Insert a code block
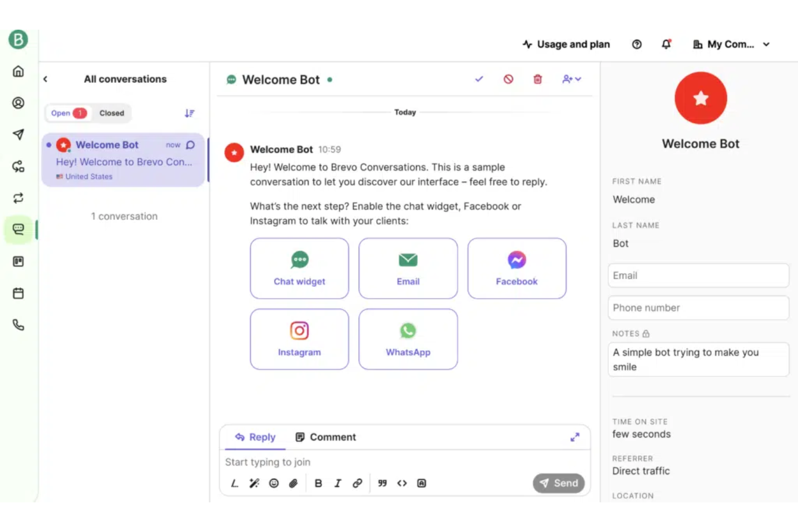 click(422, 483)
